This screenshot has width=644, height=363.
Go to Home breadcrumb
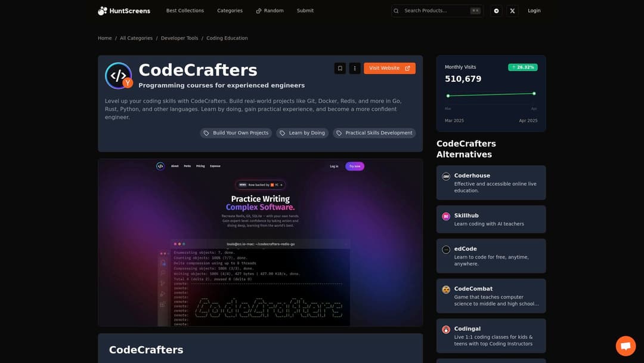pyautogui.click(x=105, y=38)
